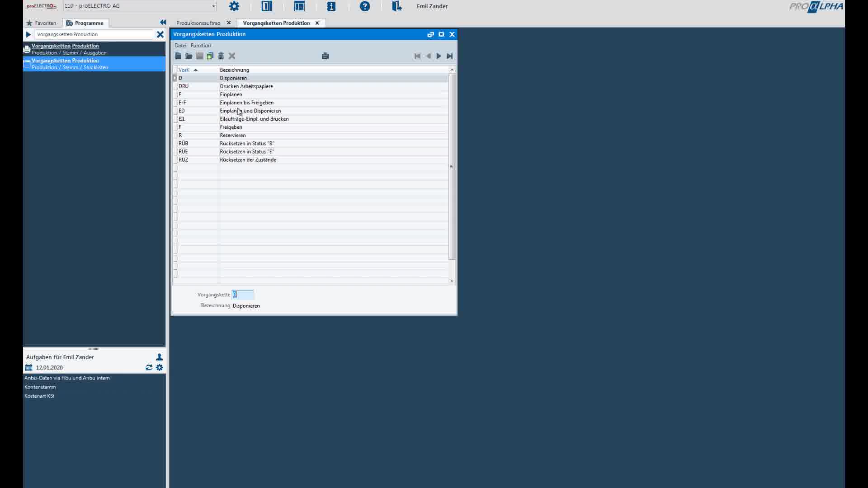
Task: Open the Kontenstamm task
Action: point(40,387)
